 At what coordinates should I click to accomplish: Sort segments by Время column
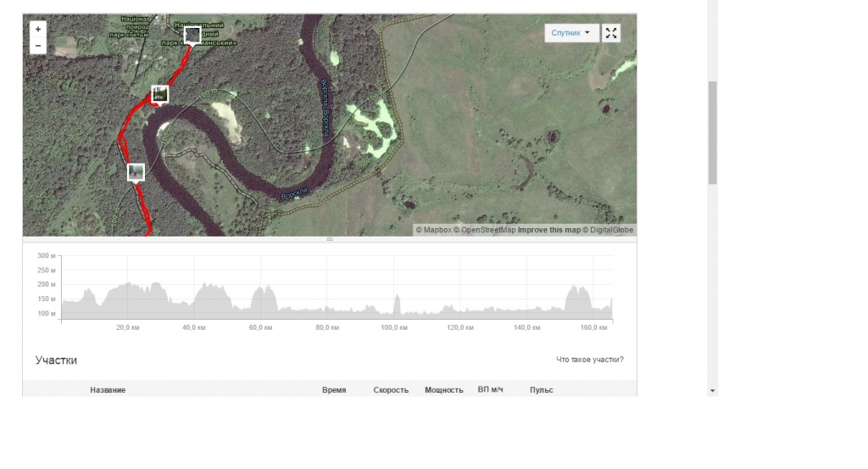pos(334,390)
